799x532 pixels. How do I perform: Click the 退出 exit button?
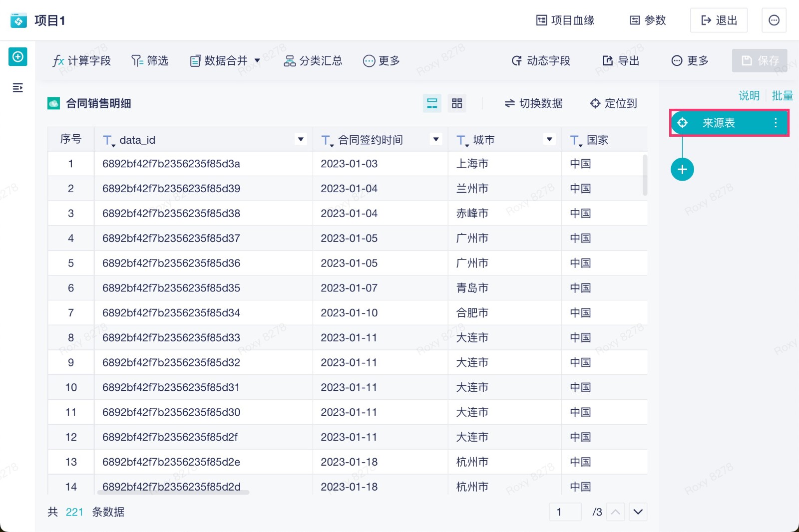(719, 20)
